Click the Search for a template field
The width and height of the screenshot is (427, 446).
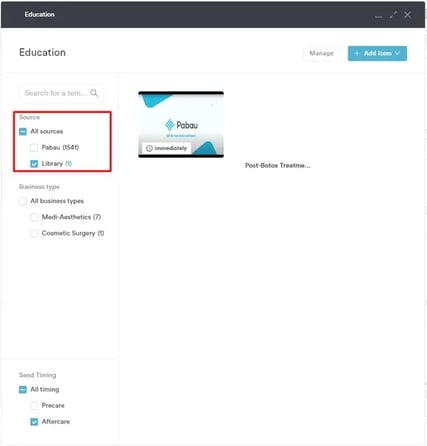(61, 93)
